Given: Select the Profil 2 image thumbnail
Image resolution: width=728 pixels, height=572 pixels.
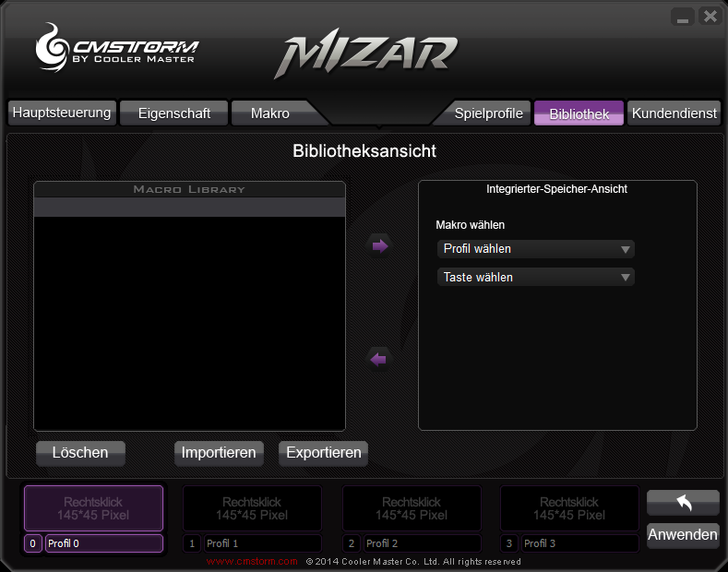Looking at the screenshot, I should [x=412, y=508].
